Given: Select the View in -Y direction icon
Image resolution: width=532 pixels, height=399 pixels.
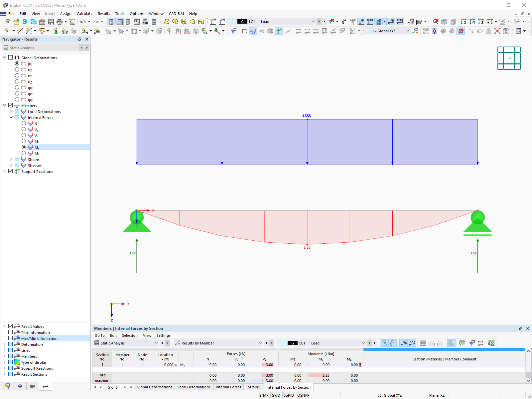Looking at the screenshot, I should [472, 22].
